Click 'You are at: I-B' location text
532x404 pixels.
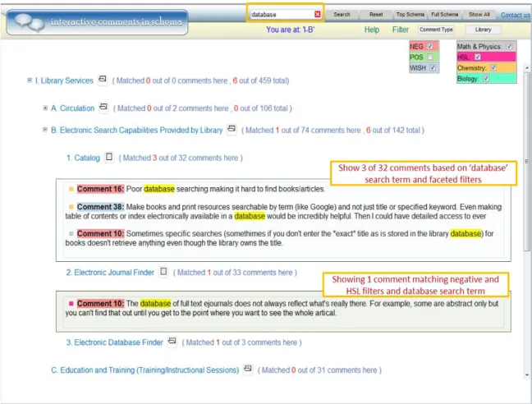pos(290,30)
